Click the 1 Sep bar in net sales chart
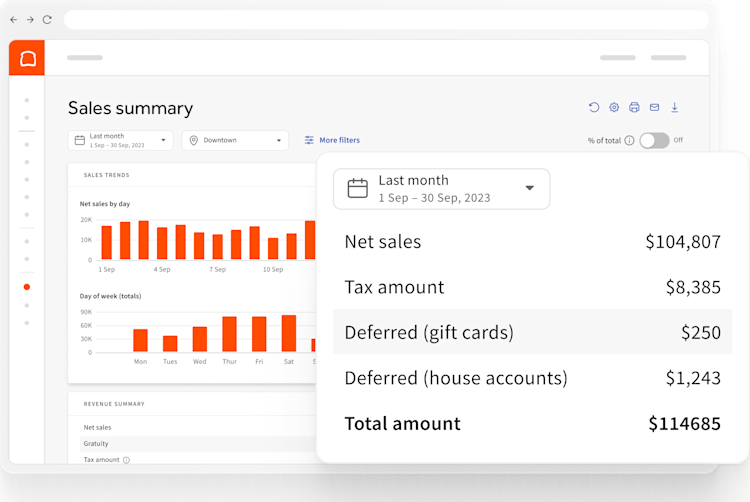 pyautogui.click(x=107, y=242)
